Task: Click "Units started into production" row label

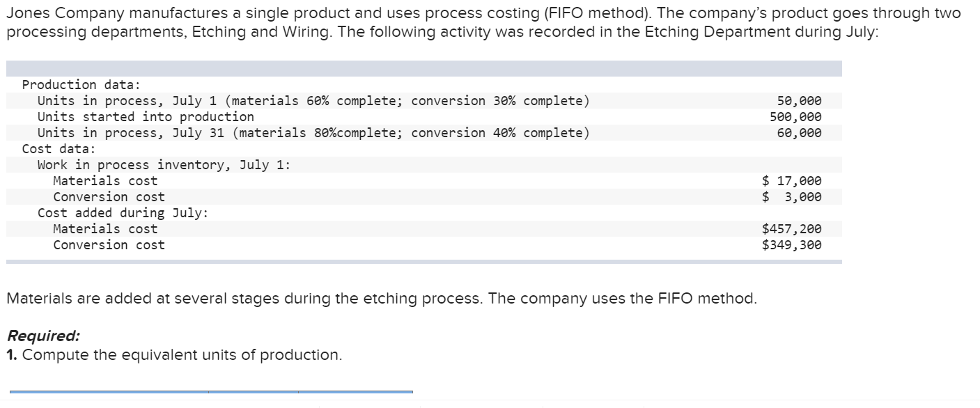Action: point(146,116)
